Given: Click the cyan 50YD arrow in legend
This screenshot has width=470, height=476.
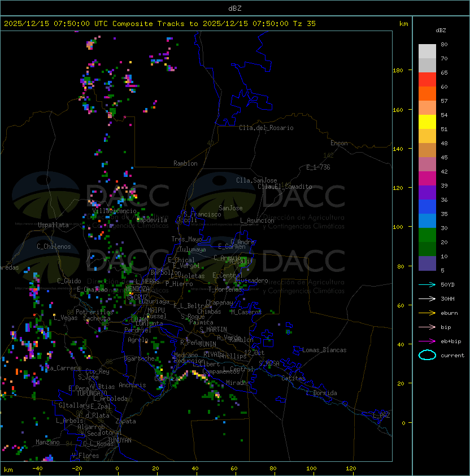Looking at the screenshot, I should (x=427, y=284).
